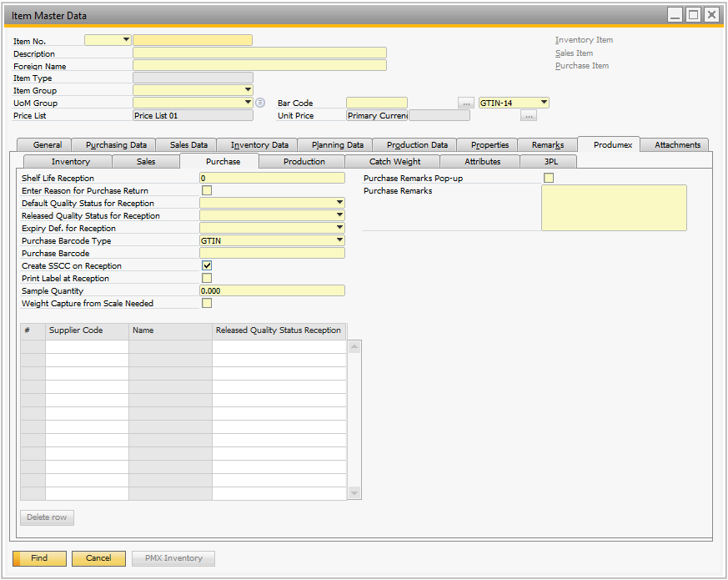
Task: Open the Default Quality Status for Reception dropdown
Action: click(x=339, y=203)
